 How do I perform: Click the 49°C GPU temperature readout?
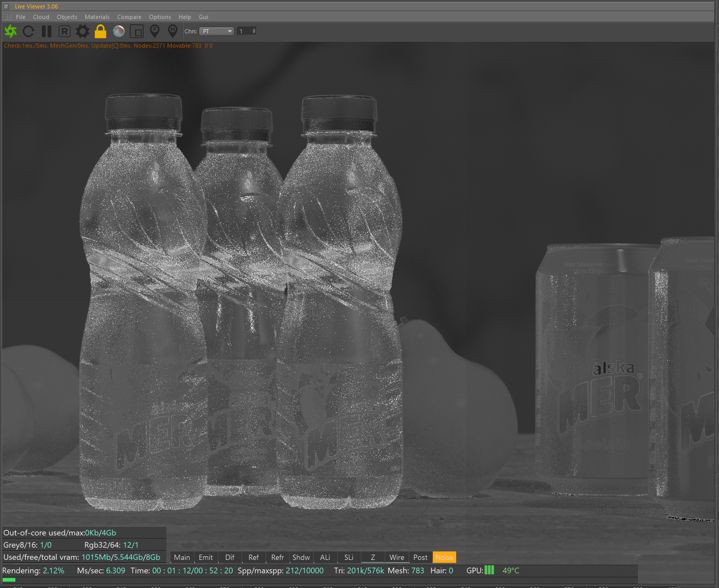(x=511, y=571)
